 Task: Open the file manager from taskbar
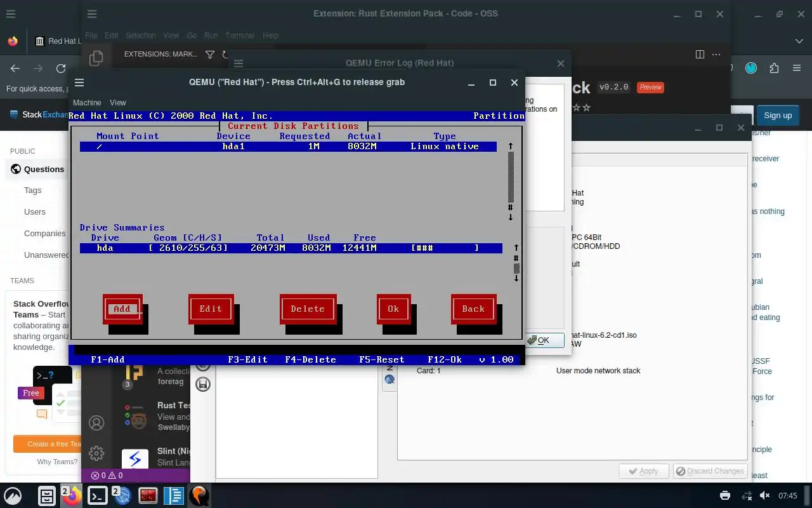(x=47, y=495)
